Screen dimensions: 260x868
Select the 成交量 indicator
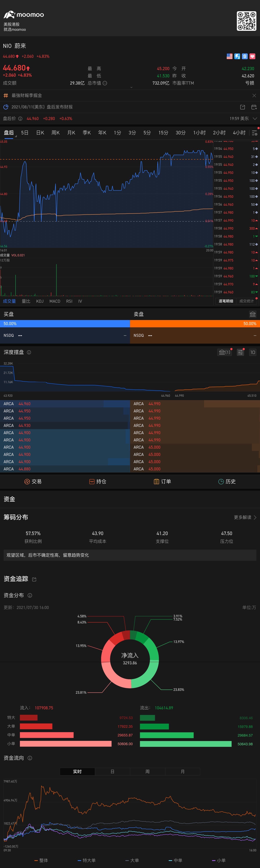(9, 301)
